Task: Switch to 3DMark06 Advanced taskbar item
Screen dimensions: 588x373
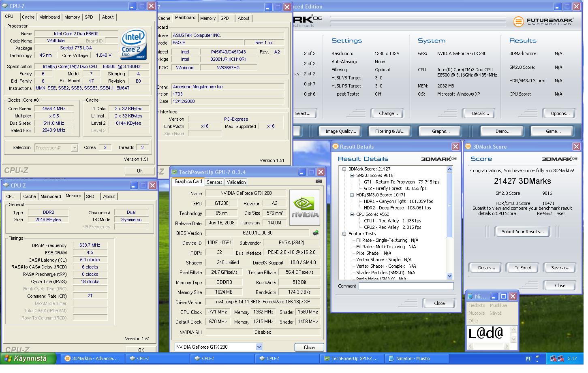Action: 92,358
